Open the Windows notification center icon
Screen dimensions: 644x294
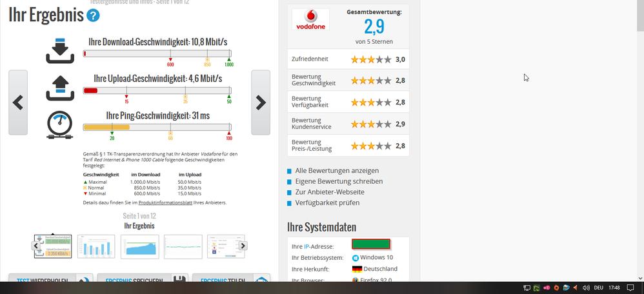click(631, 288)
